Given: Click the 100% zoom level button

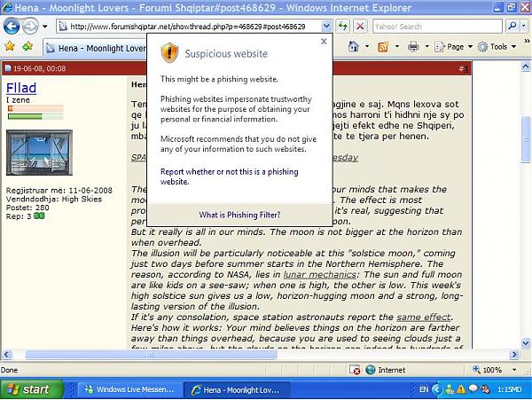Looking at the screenshot, I should click(487, 370).
